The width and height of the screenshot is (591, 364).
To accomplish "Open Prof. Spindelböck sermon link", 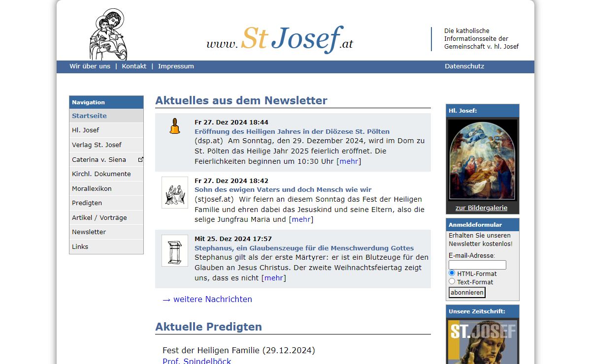I will 197,361.
